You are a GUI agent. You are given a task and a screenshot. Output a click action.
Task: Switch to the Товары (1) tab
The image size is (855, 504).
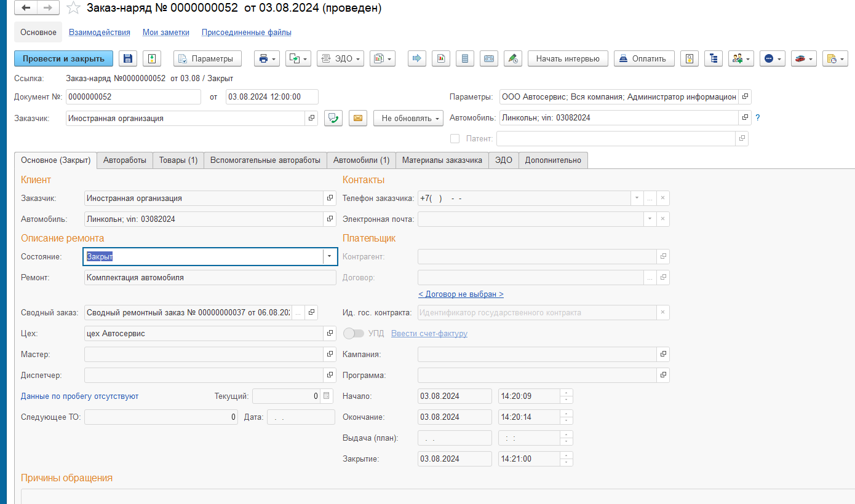click(x=178, y=160)
